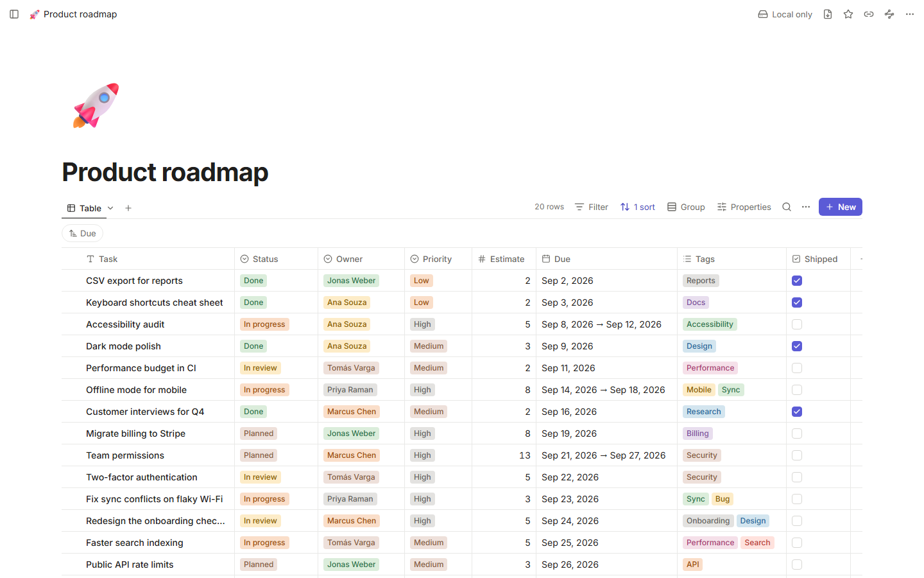The height and width of the screenshot is (578, 924).
Task: Open the Owner column header menu
Action: point(361,259)
